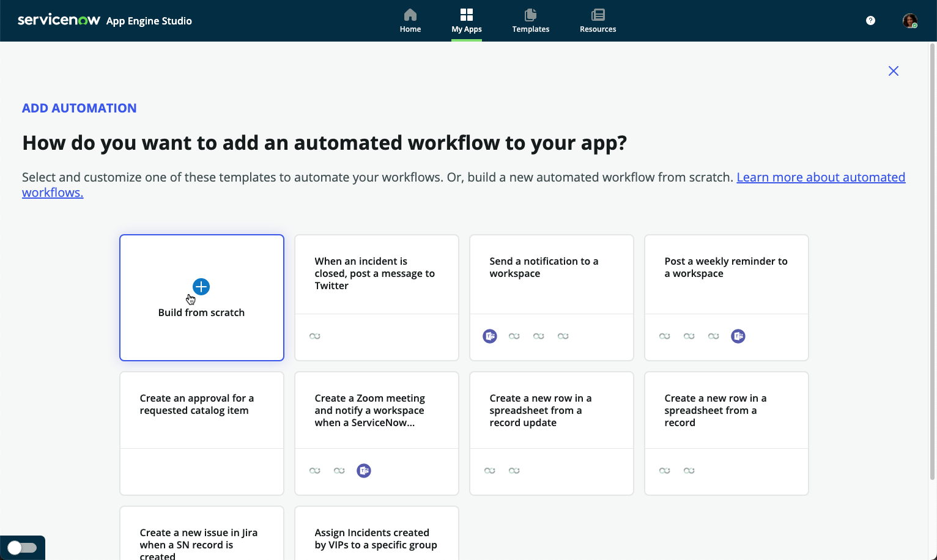Open the Templates tab
This screenshot has width=937, height=560.
pyautogui.click(x=531, y=21)
